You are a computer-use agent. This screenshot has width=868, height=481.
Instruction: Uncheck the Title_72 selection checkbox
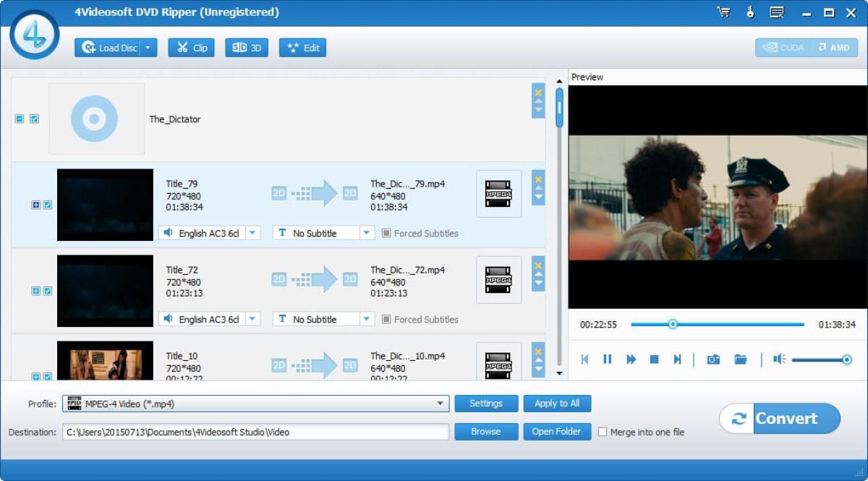click(x=47, y=291)
